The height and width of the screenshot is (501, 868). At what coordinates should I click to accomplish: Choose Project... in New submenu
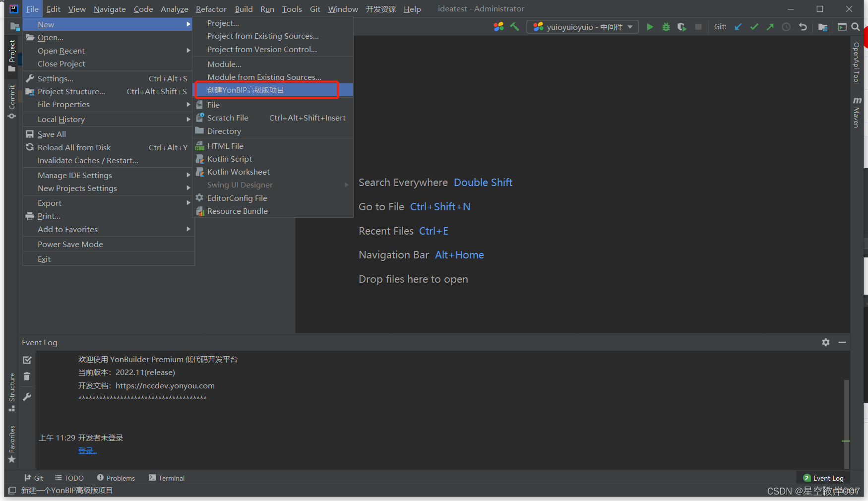[273, 23]
